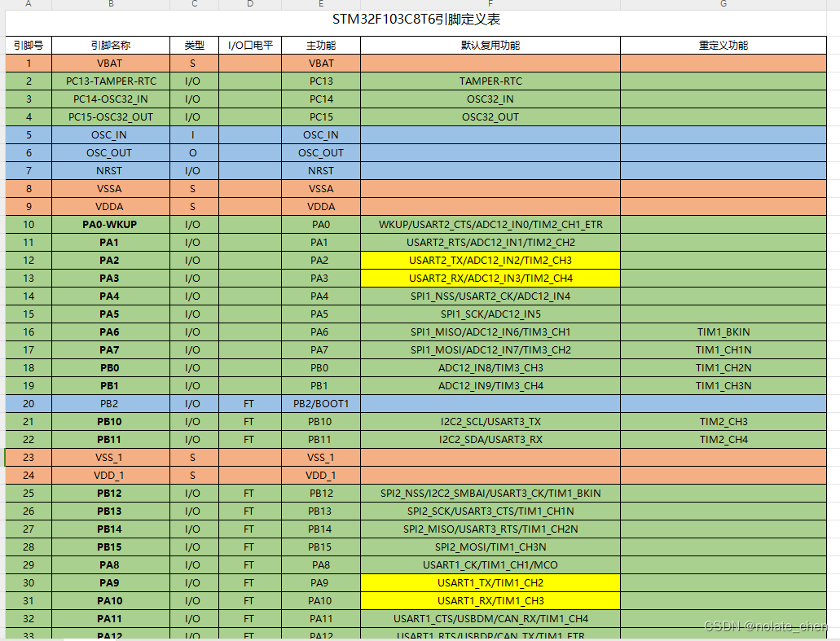Select the yellow USART2_TX/ADC12_IN2/TIM2_CH3 cell
Image resolution: width=840 pixels, height=641 pixels.
click(490, 261)
